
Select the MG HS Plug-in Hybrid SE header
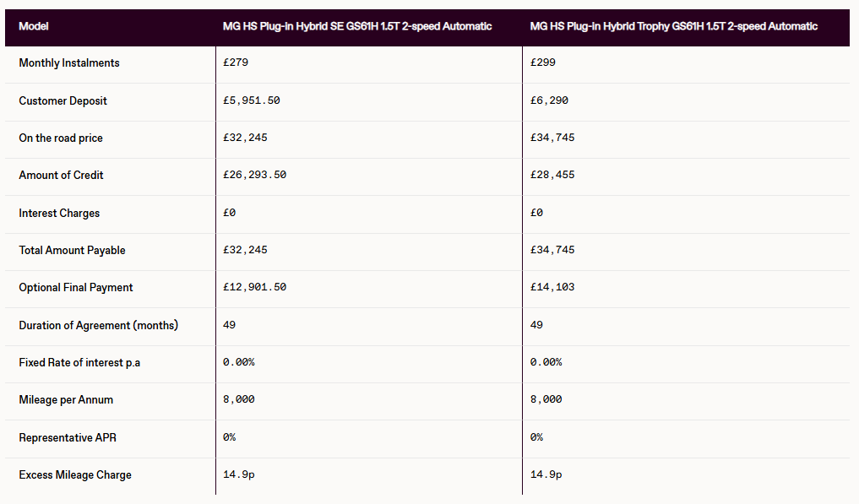(x=356, y=26)
